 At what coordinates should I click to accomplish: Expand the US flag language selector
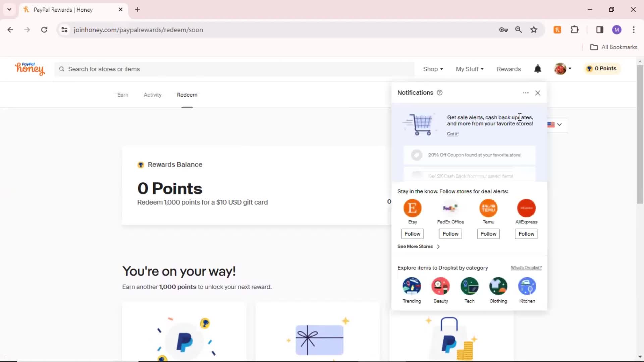pyautogui.click(x=555, y=125)
